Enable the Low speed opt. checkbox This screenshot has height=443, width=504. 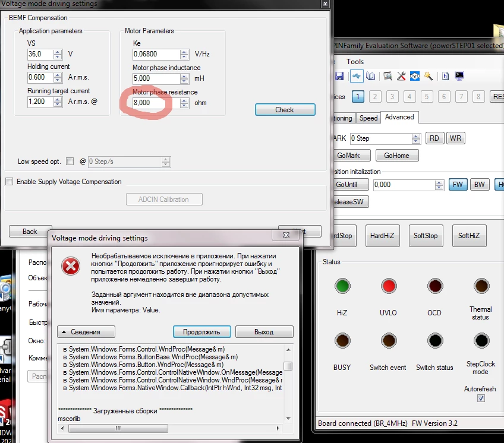[70, 162]
